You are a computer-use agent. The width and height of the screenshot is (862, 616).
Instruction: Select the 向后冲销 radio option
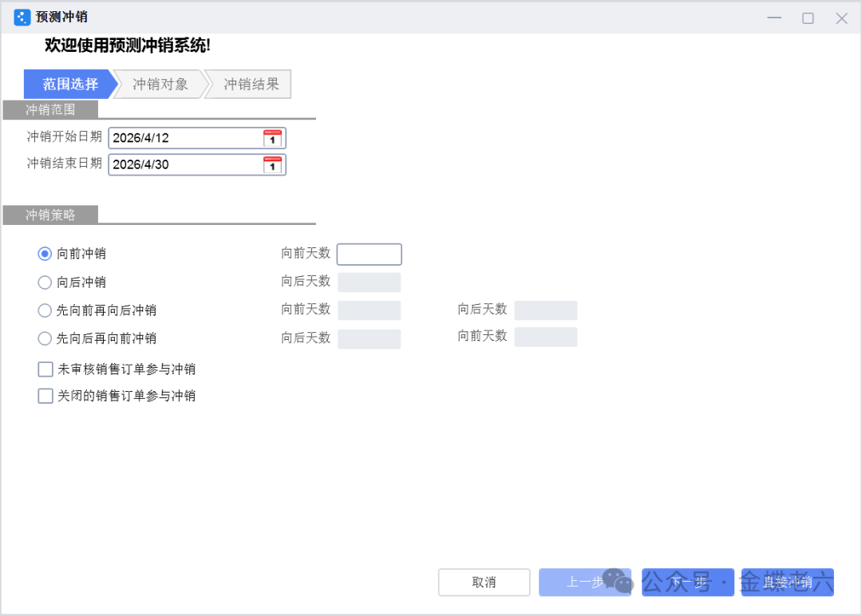pyautogui.click(x=45, y=282)
